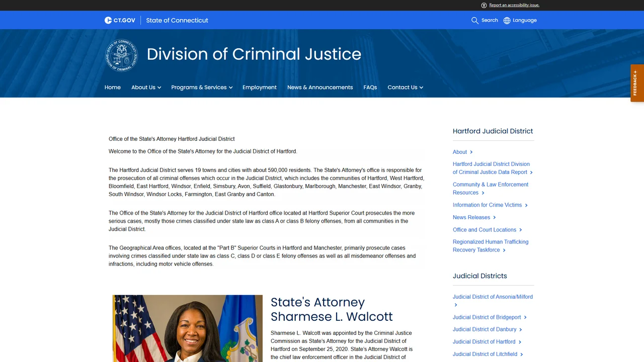
Task: Open Judicial District of Bridgeport link
Action: pos(490,317)
